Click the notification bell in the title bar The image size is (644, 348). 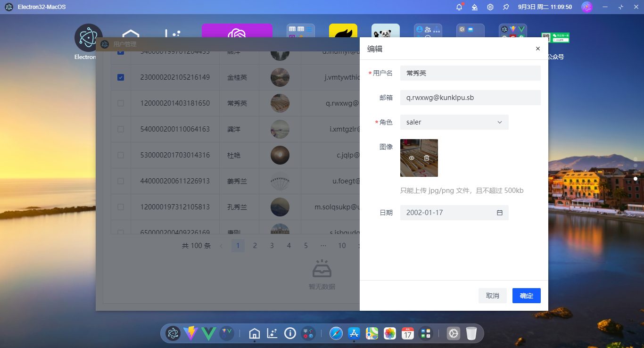pos(459,7)
